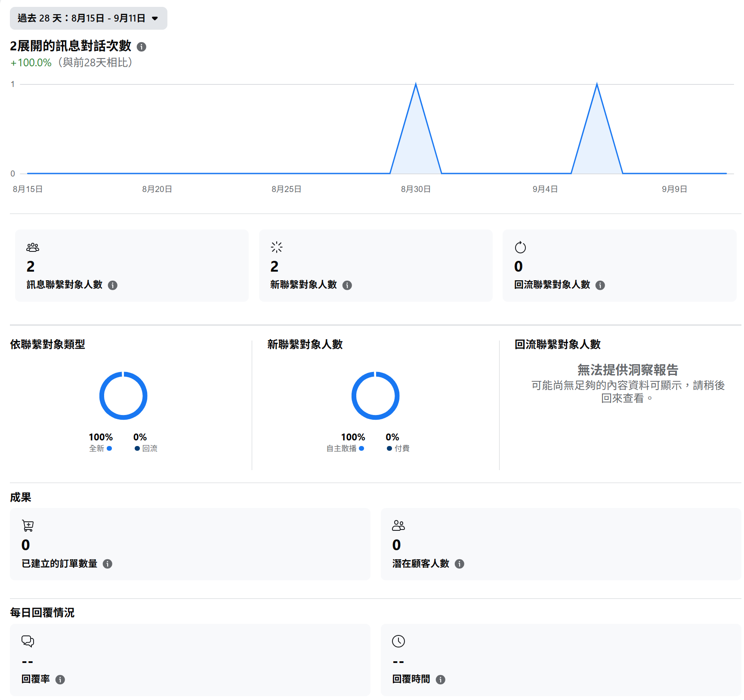The image size is (744, 700).
Task: Click the 8月20日 axis label
Action: 157,189
